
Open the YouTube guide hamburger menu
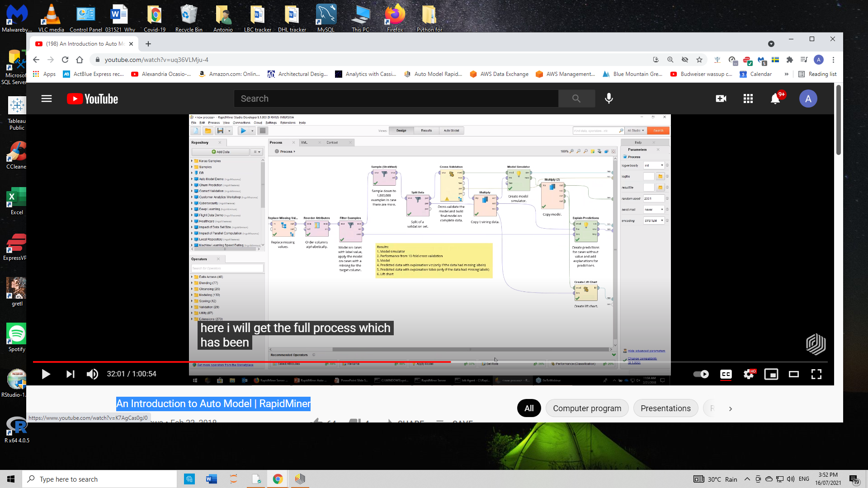click(x=47, y=99)
